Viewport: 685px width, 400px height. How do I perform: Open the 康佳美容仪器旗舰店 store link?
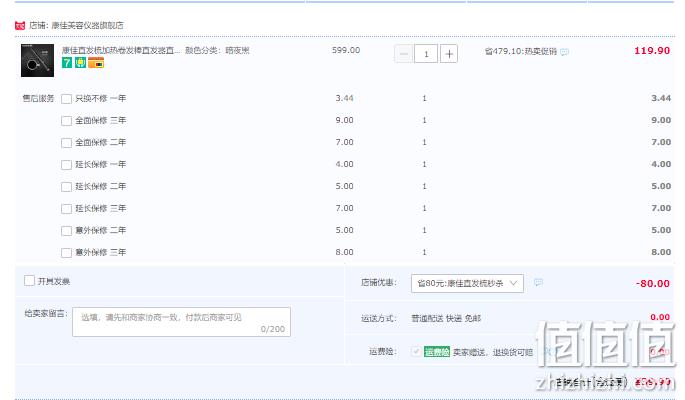pyautogui.click(x=87, y=25)
